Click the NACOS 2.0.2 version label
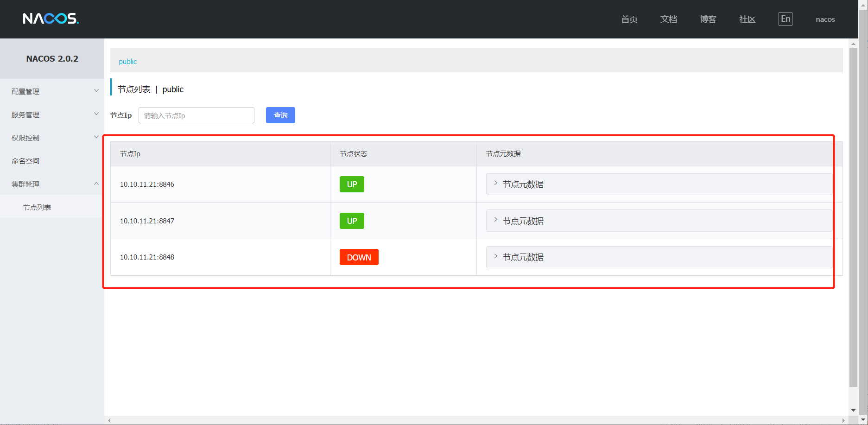The image size is (868, 425). [x=52, y=58]
